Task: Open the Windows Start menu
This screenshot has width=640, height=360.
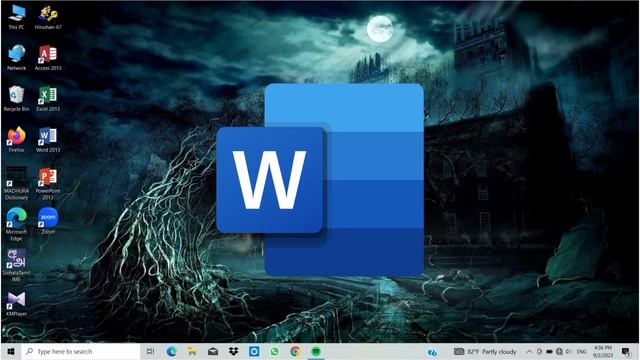Action: pyautogui.click(x=11, y=351)
